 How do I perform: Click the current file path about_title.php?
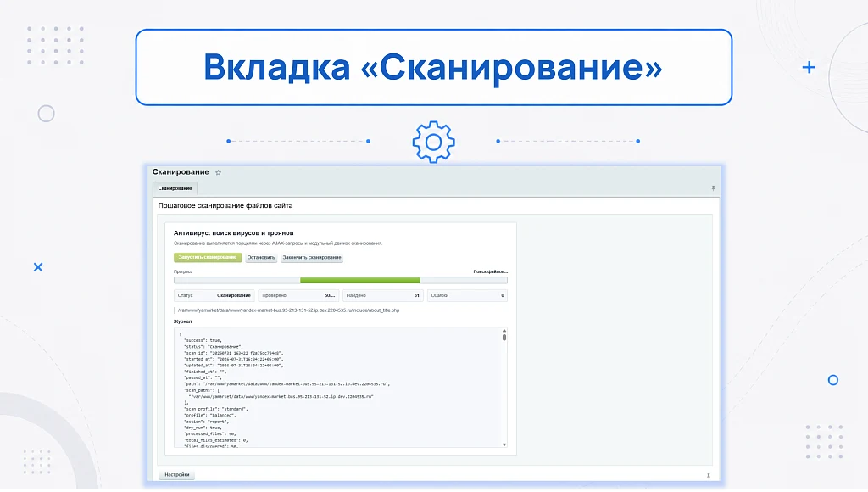tap(288, 310)
